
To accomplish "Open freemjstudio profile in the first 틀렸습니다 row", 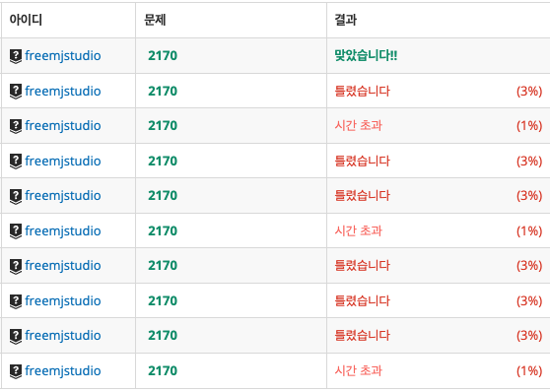I will pos(63,92).
